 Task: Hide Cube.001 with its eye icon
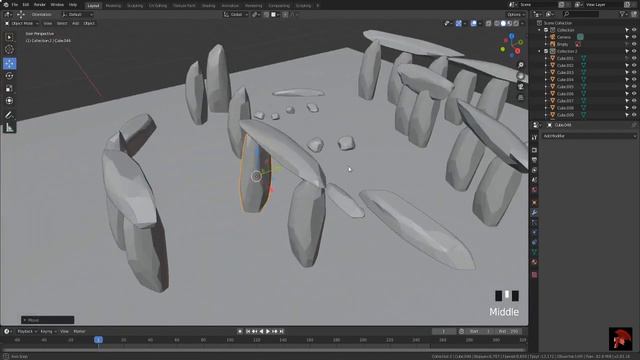pyautogui.click(x=634, y=58)
